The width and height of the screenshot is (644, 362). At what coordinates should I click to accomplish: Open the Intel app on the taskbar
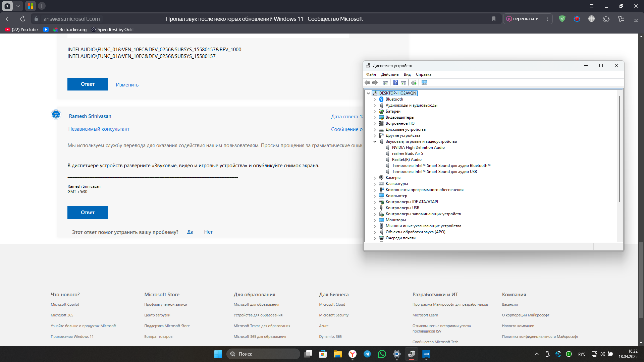coord(426,354)
